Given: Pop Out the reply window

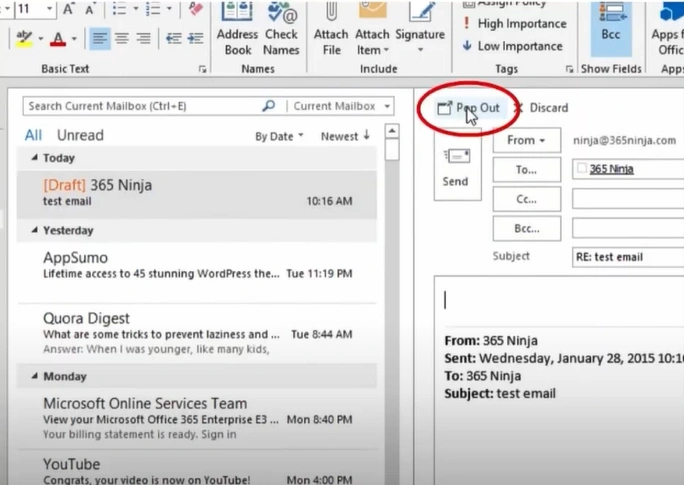Looking at the screenshot, I should pyautogui.click(x=469, y=108).
